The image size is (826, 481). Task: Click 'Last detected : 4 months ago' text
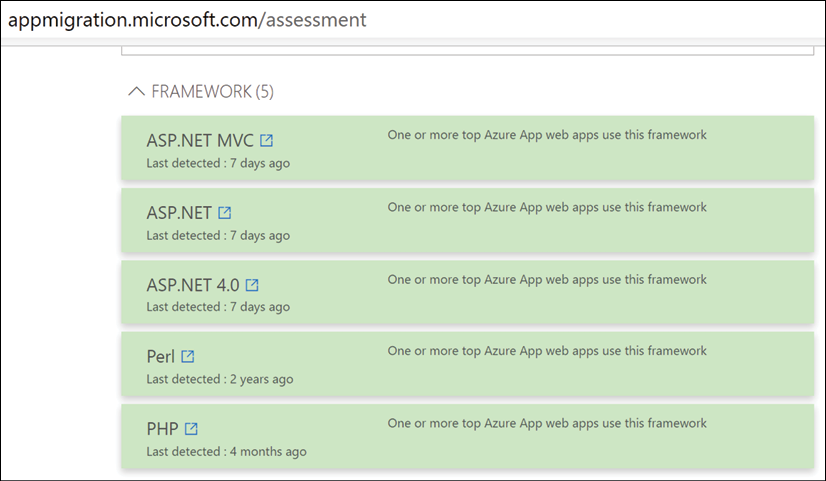coord(227,451)
